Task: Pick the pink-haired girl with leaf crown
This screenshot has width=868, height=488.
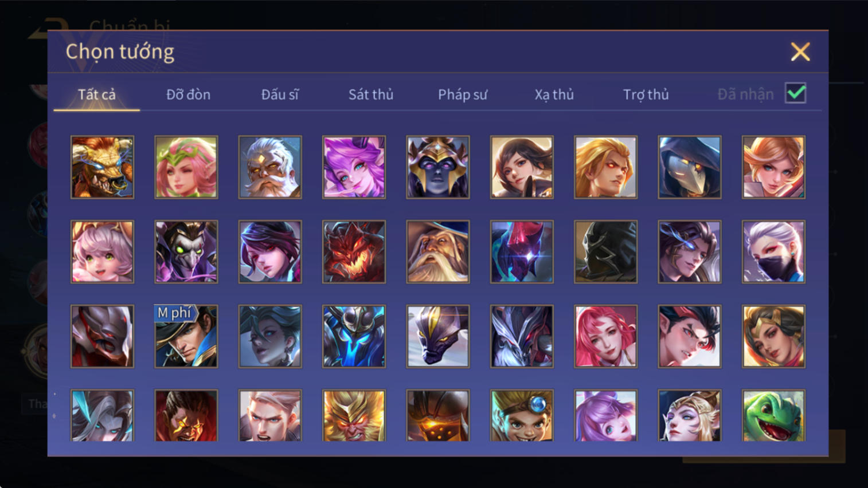Action: tap(186, 167)
